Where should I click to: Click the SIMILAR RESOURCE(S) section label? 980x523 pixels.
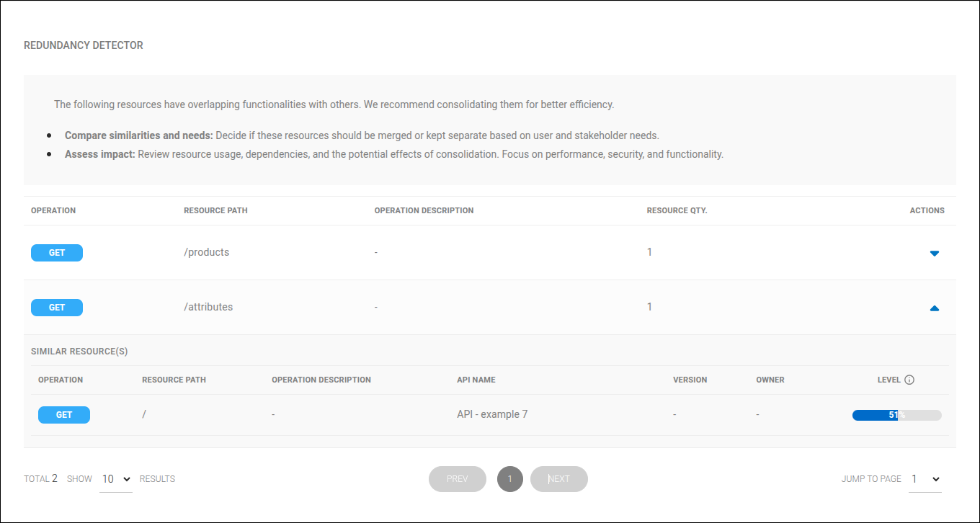[79, 351]
